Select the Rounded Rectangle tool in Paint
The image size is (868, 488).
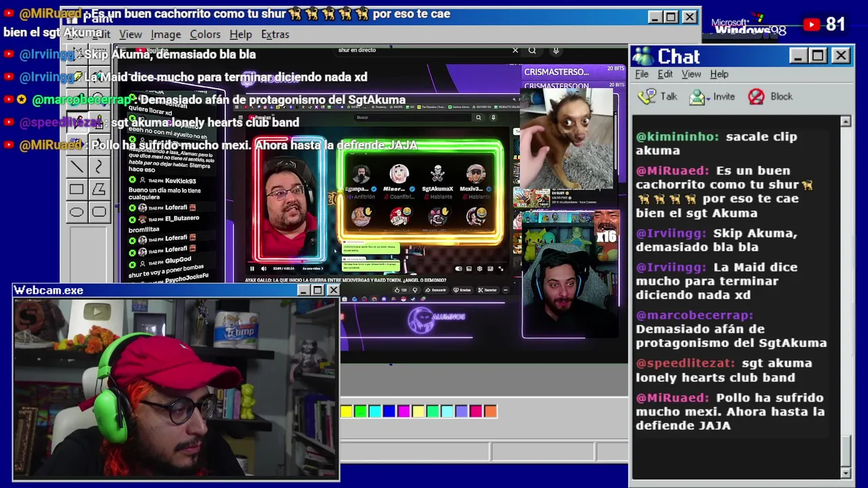[99, 212]
